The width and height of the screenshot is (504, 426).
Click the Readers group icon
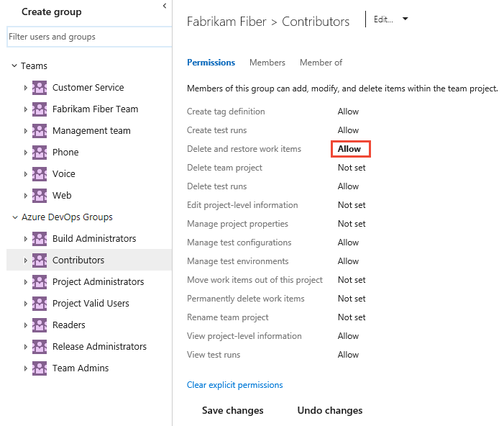click(x=40, y=325)
